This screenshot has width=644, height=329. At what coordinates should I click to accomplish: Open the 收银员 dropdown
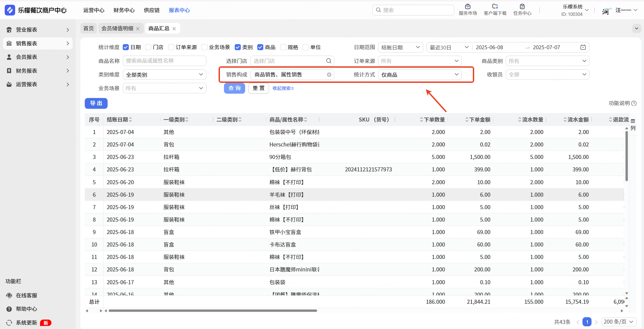pyautogui.click(x=547, y=74)
